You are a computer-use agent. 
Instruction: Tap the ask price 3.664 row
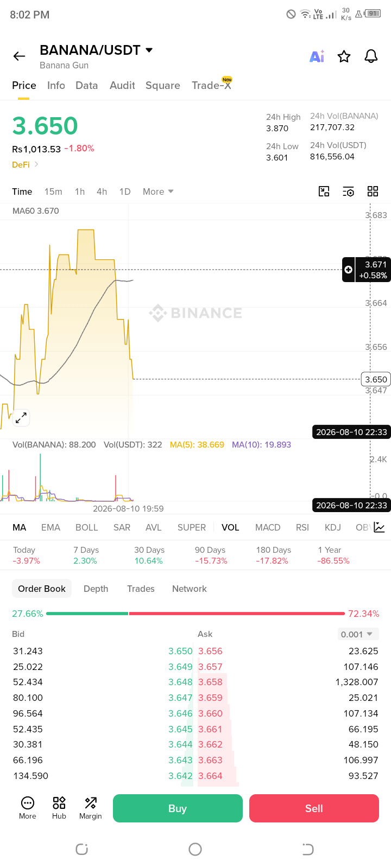click(288, 776)
